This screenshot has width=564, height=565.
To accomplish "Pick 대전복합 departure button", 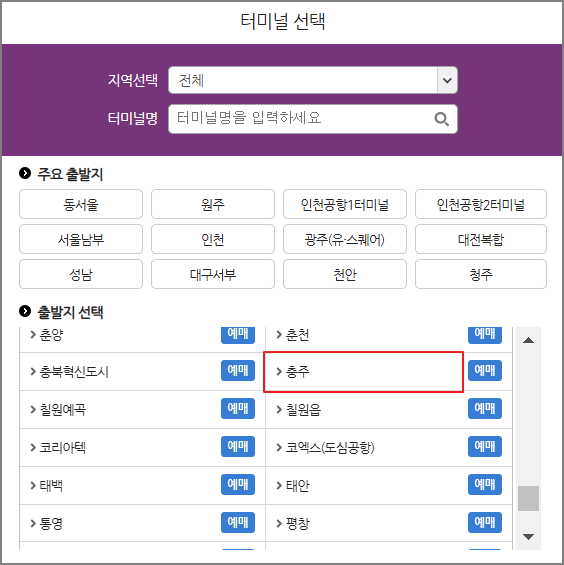I will click(481, 239).
